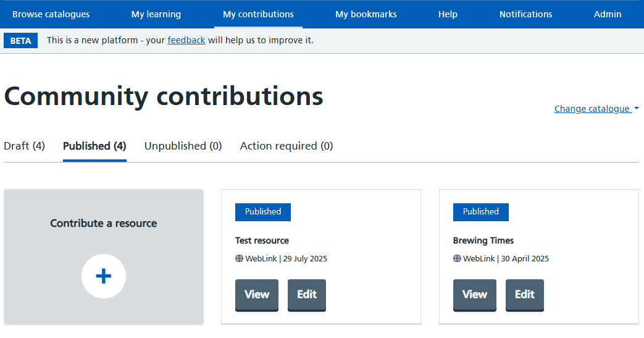Open the Admin section
Screen dimensions: 644x338
608,14
